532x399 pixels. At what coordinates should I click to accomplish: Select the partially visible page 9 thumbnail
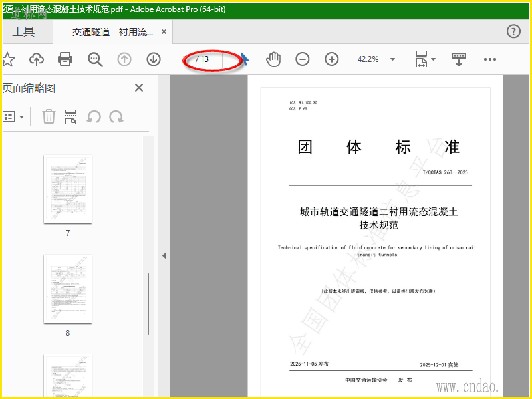point(68,376)
